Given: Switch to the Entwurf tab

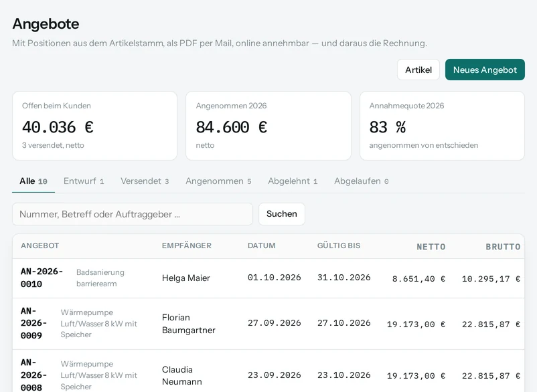Looking at the screenshot, I should coord(84,181).
